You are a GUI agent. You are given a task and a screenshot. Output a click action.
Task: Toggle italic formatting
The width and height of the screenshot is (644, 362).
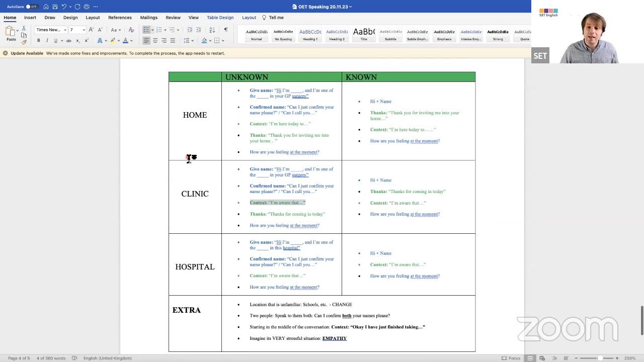pos(47,41)
